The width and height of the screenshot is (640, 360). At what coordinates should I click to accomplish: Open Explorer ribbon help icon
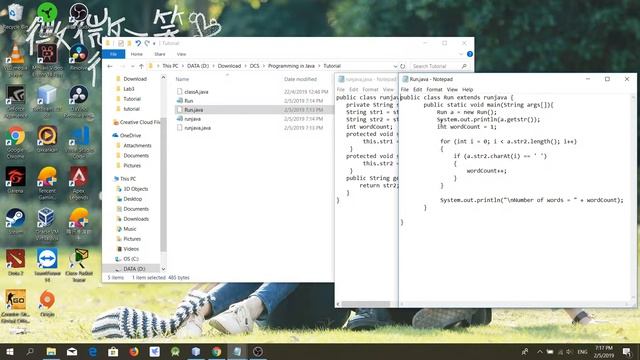[x=470, y=54]
